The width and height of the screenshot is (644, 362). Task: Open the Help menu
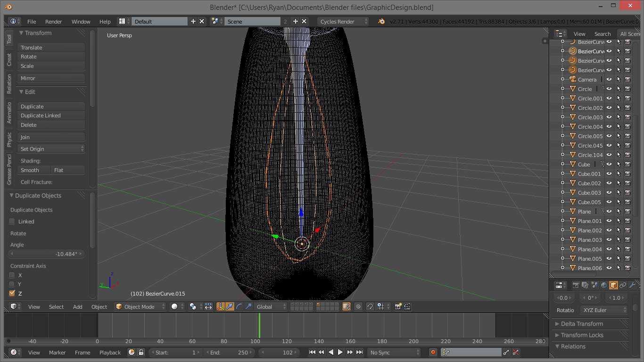[x=105, y=22]
